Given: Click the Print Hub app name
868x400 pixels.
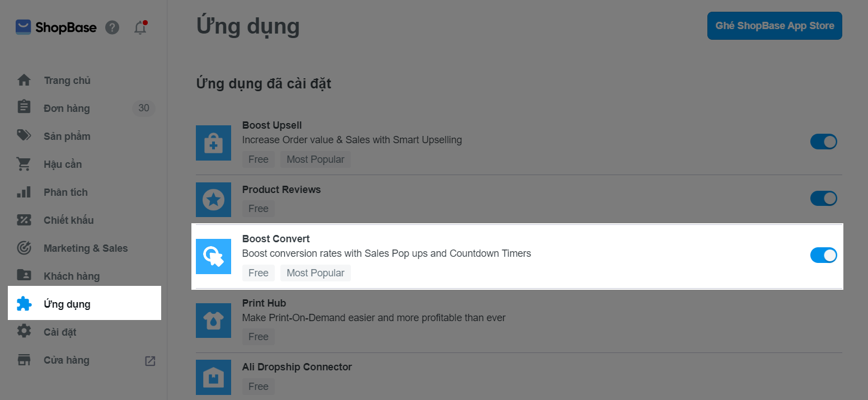Looking at the screenshot, I should tap(264, 303).
